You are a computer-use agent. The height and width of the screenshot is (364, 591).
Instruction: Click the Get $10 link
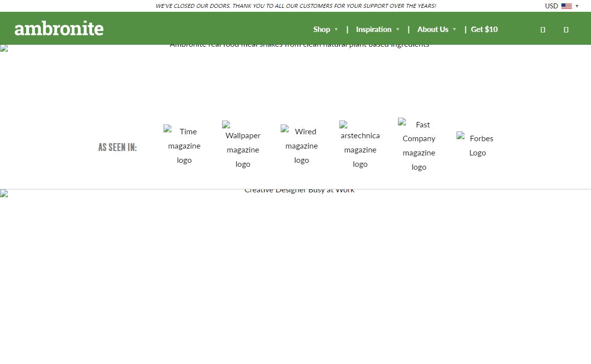point(484,30)
